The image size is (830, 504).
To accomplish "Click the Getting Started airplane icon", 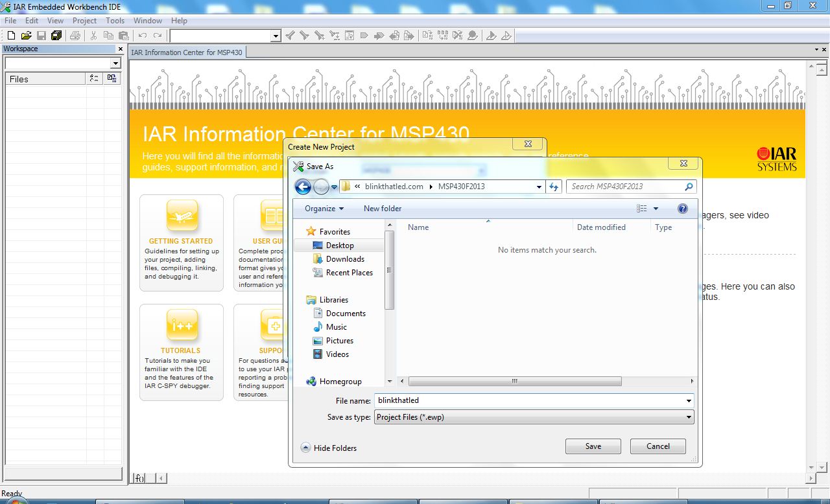I will (x=182, y=216).
